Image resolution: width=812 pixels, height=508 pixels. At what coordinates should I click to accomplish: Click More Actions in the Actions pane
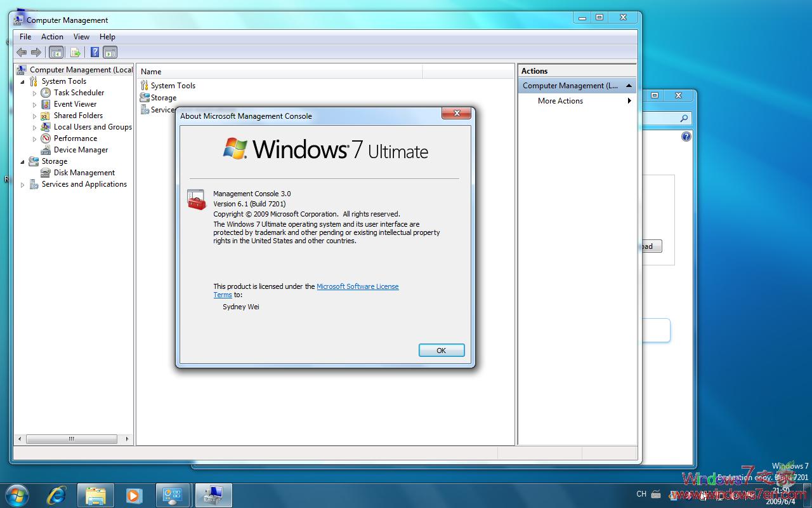(560, 101)
